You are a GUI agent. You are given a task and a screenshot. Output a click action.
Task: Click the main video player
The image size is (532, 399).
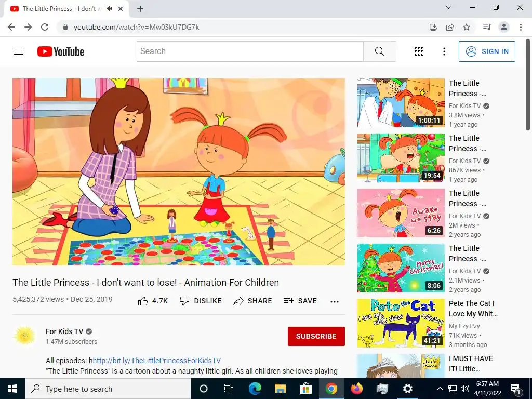179,171
